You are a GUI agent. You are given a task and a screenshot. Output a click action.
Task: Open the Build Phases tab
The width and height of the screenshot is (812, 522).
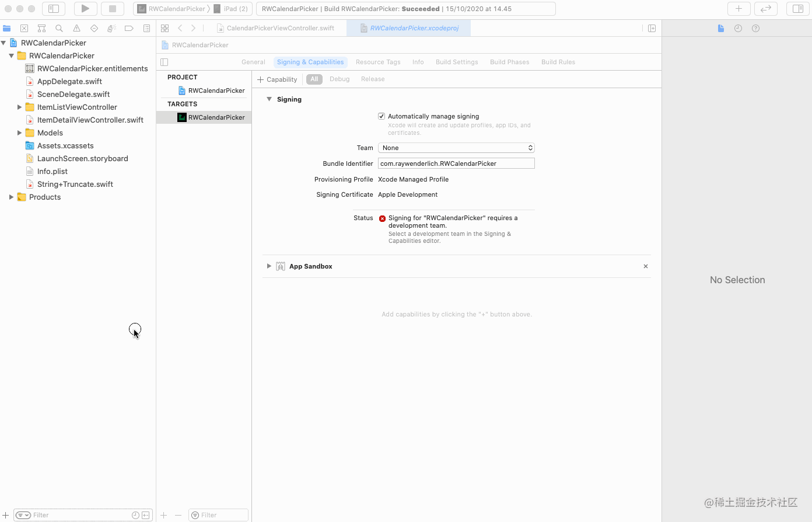pos(510,62)
